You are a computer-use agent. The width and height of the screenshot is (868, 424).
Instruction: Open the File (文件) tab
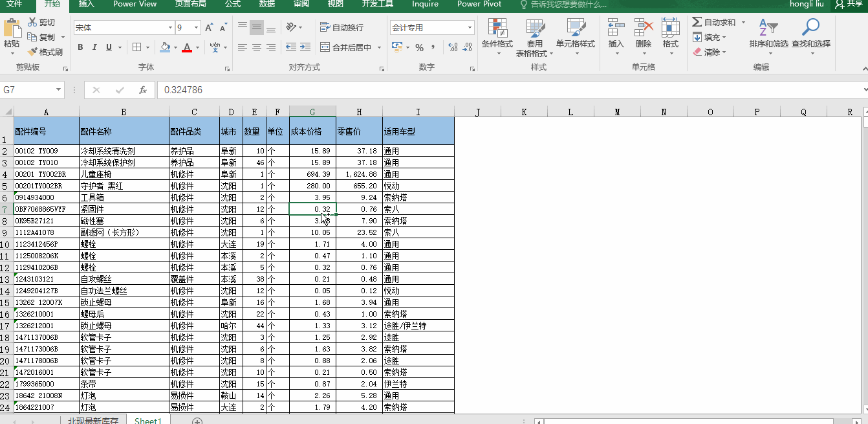pos(14,4)
